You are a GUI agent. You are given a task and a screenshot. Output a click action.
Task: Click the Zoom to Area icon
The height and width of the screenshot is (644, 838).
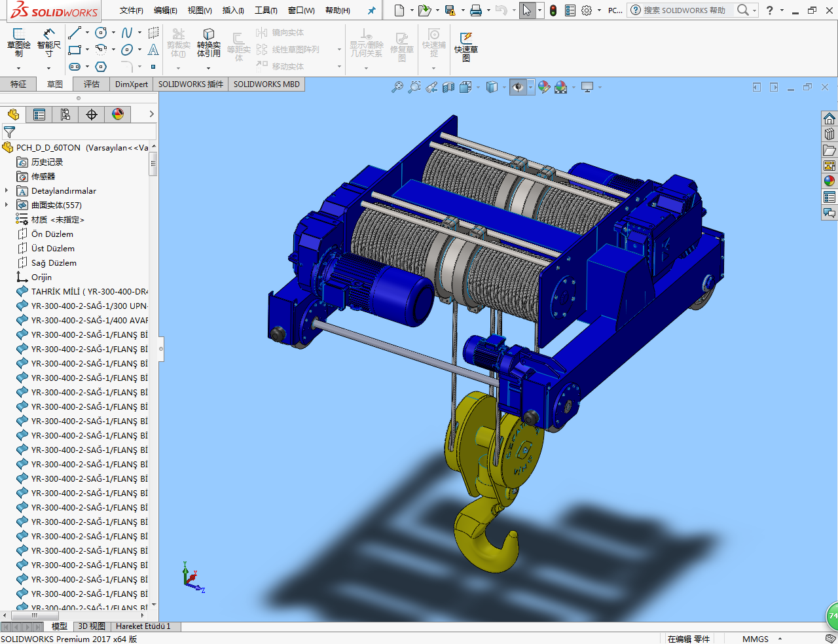click(414, 87)
